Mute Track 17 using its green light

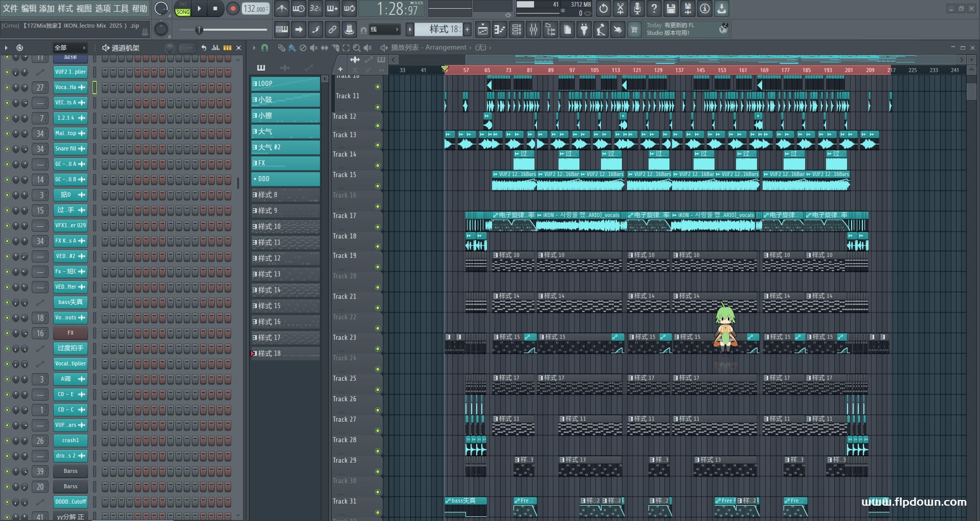[378, 227]
